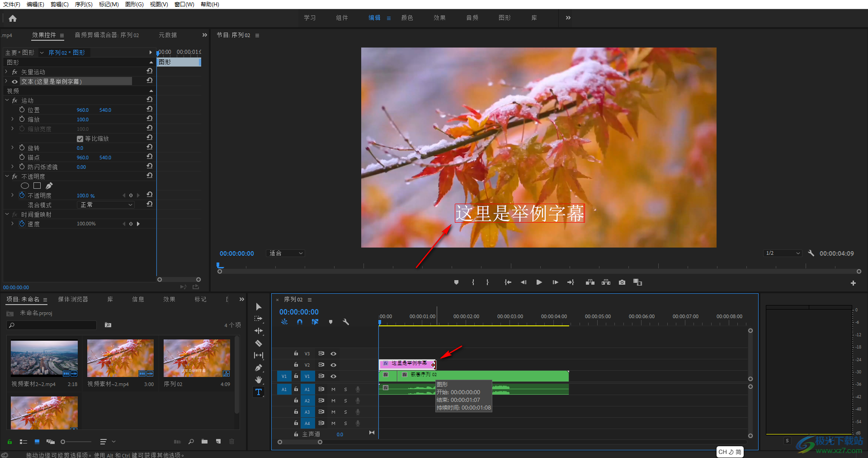Switch project panel to icon view
Viewport: 868px width, 458px height.
(37, 442)
